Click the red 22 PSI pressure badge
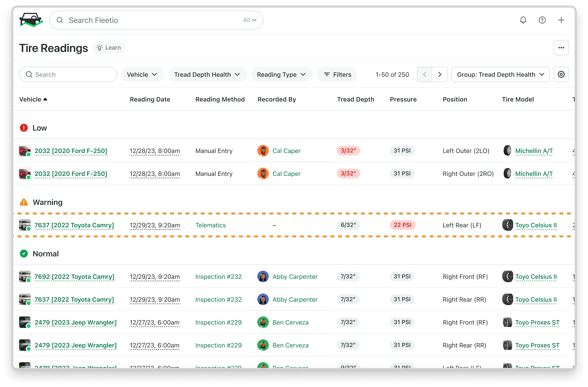Screen dimensions: 588x387 [402, 225]
